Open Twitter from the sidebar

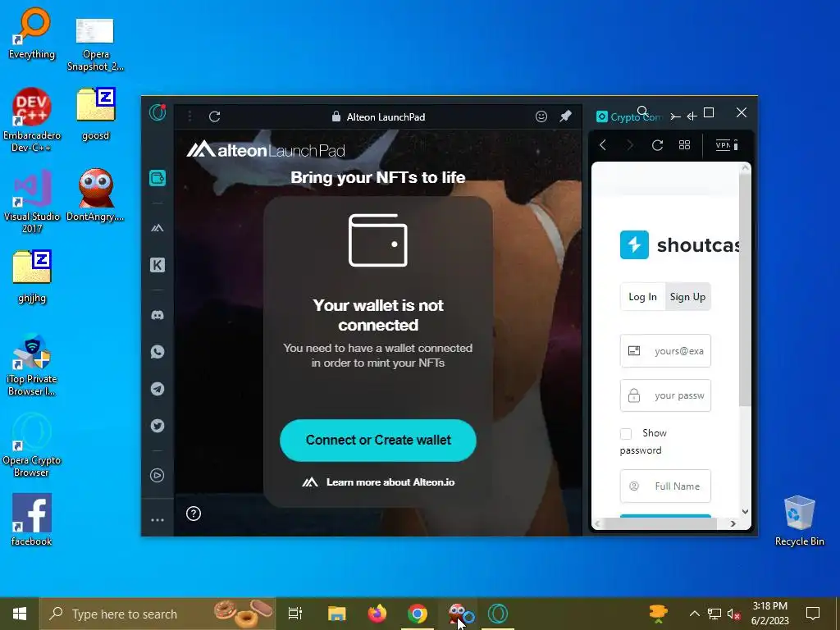click(157, 426)
